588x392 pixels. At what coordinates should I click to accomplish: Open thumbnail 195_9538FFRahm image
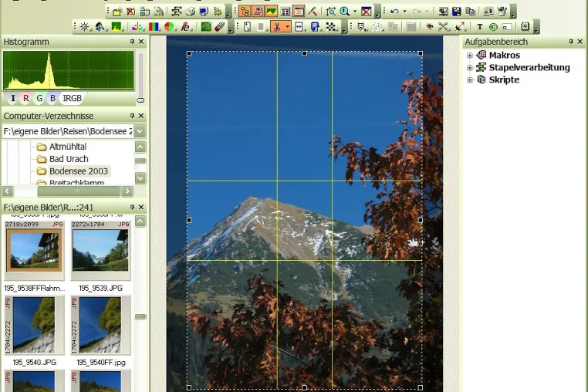(35, 251)
